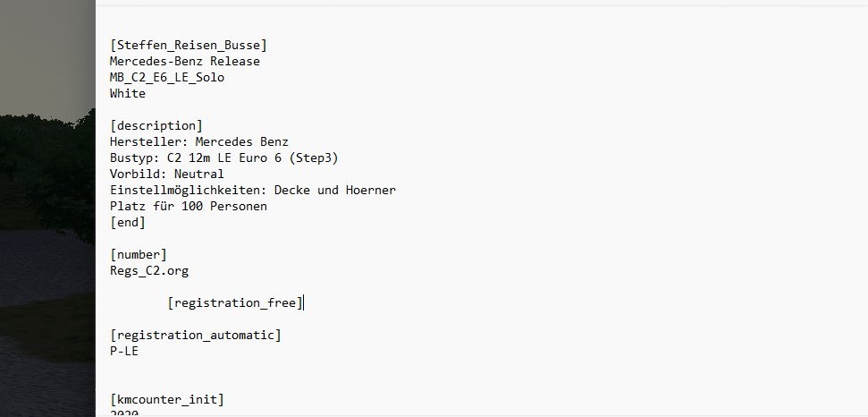The height and width of the screenshot is (417, 868).
Task: Click the [description] tag line
Action: click(x=156, y=125)
